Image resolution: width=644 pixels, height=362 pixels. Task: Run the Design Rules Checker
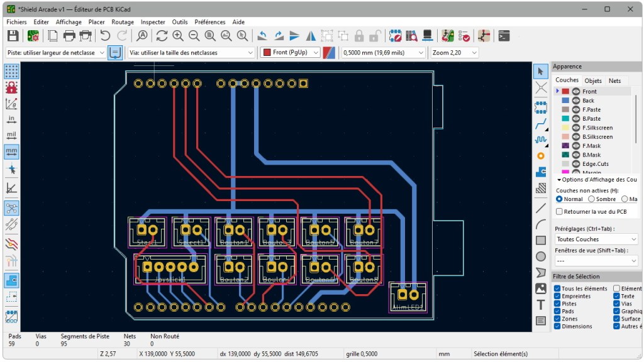pyautogui.click(x=465, y=36)
